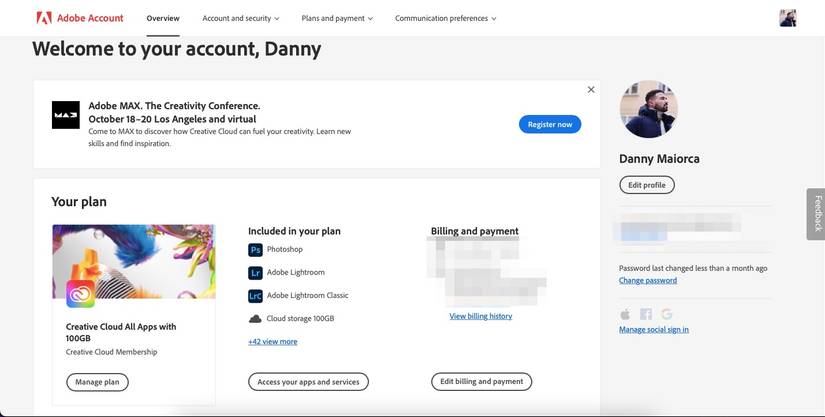The height and width of the screenshot is (417, 825).
Task: Expand Account and security dropdown
Action: (x=241, y=18)
